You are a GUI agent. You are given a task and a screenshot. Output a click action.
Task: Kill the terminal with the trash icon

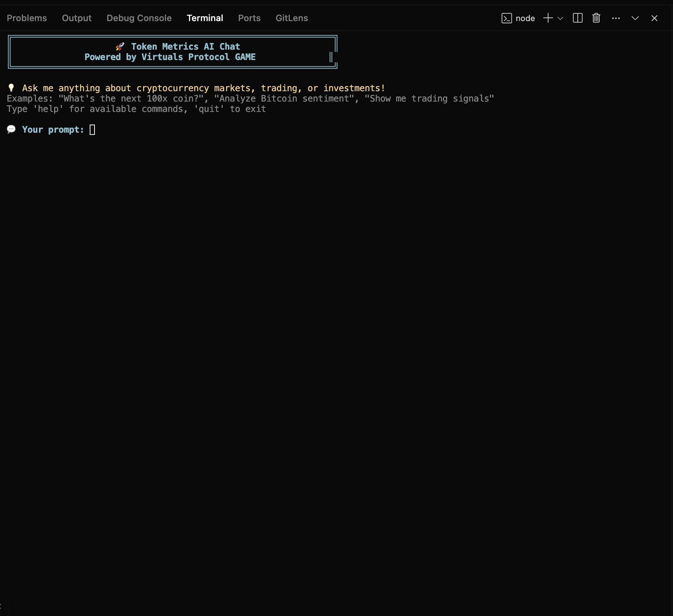click(x=596, y=18)
